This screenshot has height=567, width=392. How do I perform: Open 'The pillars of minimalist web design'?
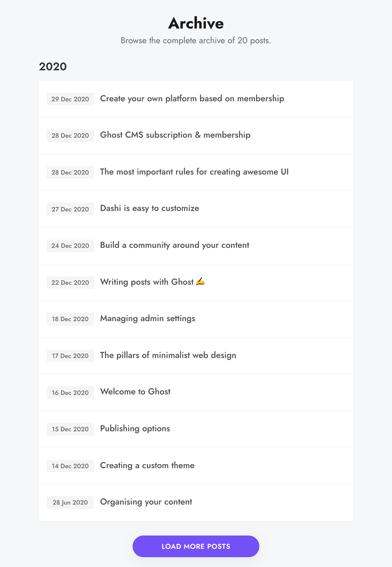[x=168, y=355]
